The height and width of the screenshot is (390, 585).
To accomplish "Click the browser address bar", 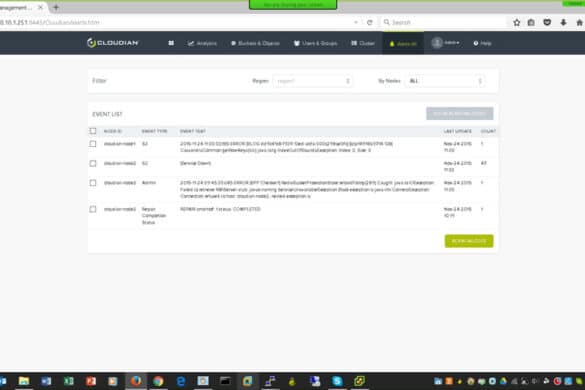I will tap(175, 22).
